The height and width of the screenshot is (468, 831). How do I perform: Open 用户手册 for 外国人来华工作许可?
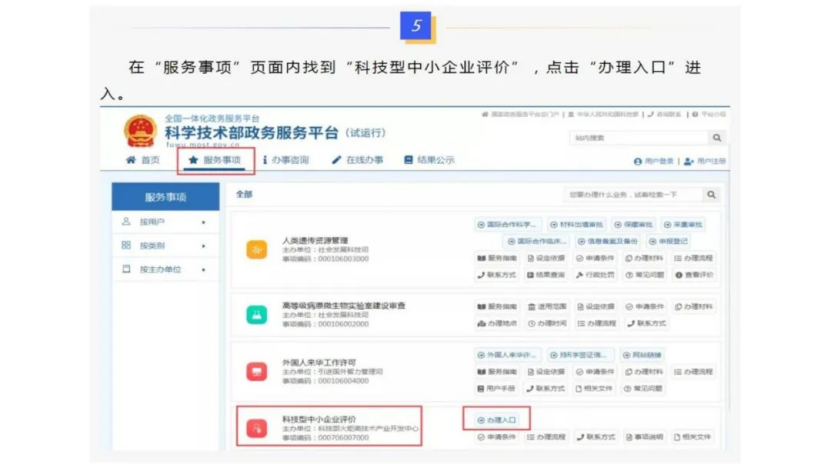(497, 388)
